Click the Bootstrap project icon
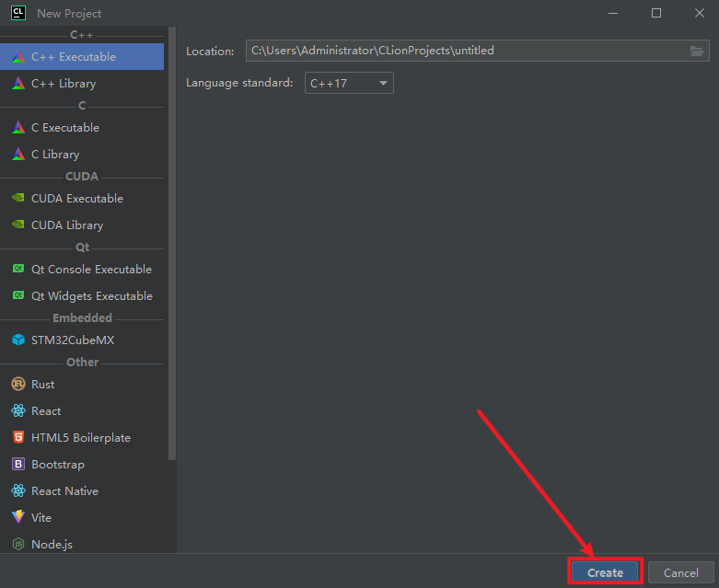This screenshot has height=588, width=719. [x=18, y=465]
